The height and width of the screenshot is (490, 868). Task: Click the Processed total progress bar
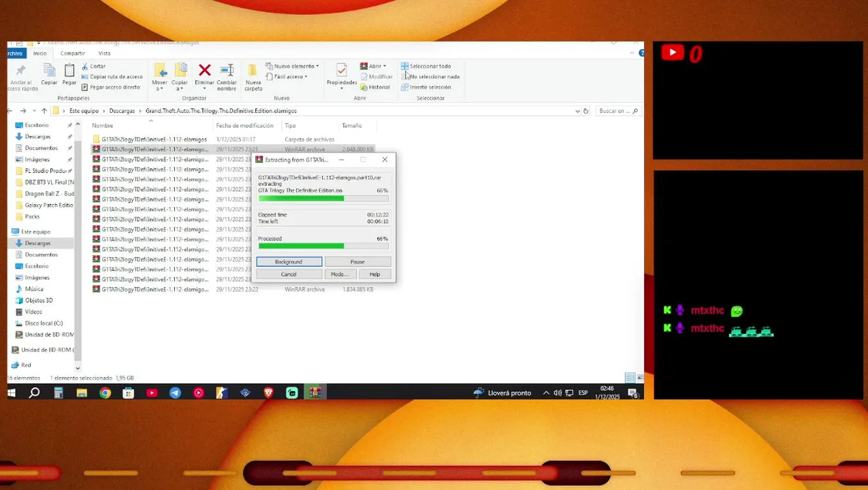tap(323, 246)
